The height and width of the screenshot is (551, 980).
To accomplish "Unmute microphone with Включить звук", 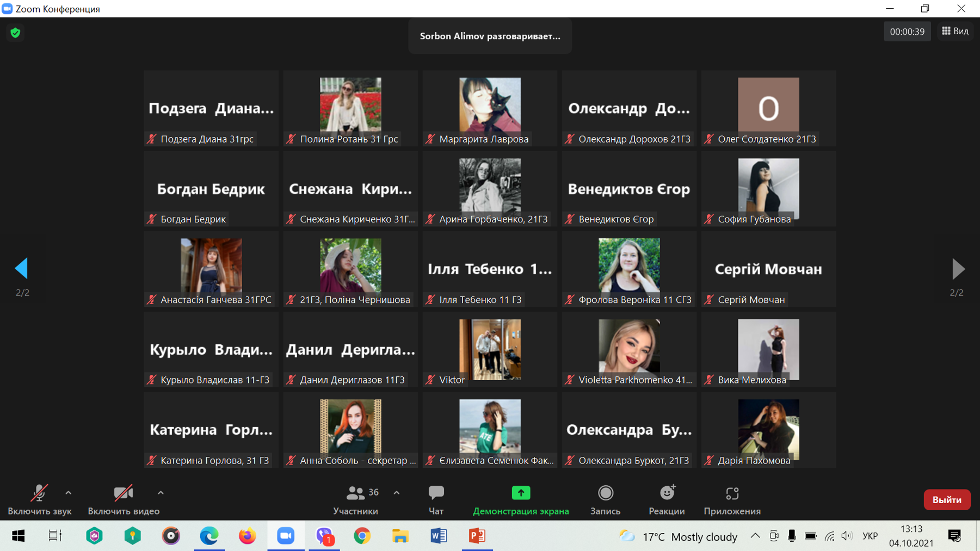I will pyautogui.click(x=39, y=499).
